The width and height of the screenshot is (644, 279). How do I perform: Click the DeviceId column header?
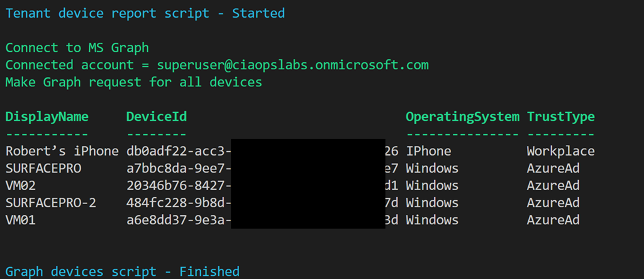click(x=156, y=117)
